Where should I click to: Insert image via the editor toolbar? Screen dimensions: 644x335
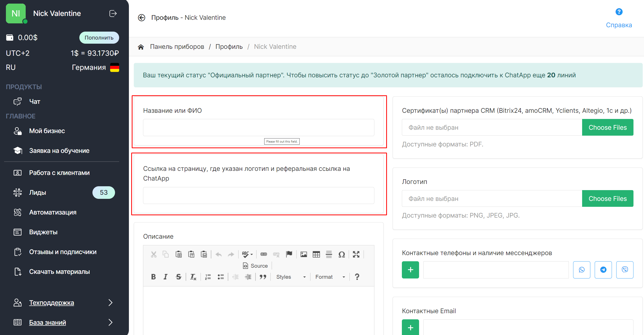click(x=304, y=254)
